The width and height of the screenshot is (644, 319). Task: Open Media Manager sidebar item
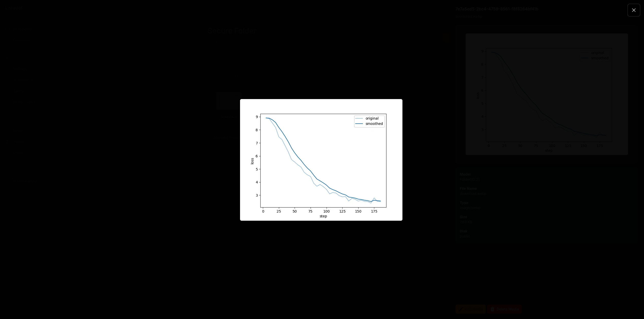[x=26, y=181]
